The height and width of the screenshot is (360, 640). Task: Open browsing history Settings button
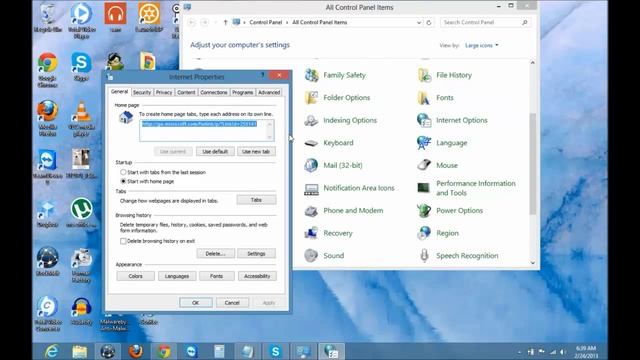256,253
